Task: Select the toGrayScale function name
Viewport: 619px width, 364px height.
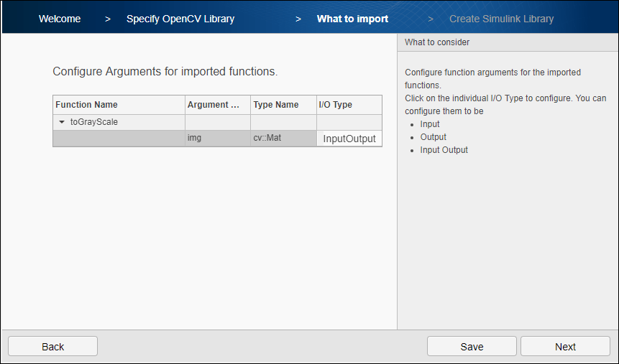Action: (94, 122)
